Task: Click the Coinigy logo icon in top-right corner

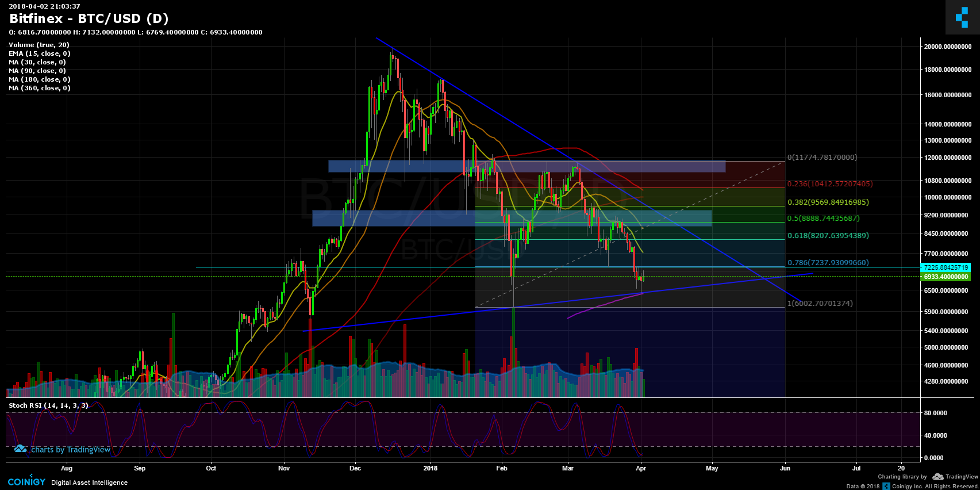Action: pyautogui.click(x=962, y=17)
